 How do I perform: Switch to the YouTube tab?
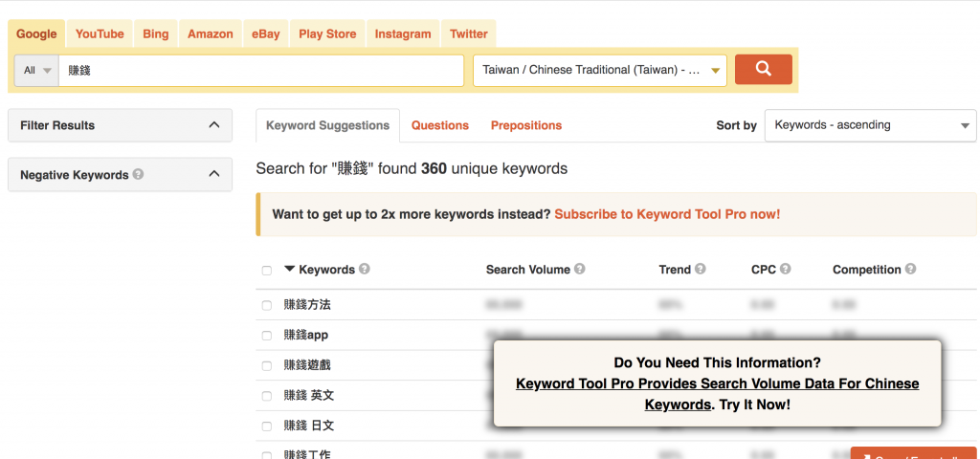click(100, 33)
